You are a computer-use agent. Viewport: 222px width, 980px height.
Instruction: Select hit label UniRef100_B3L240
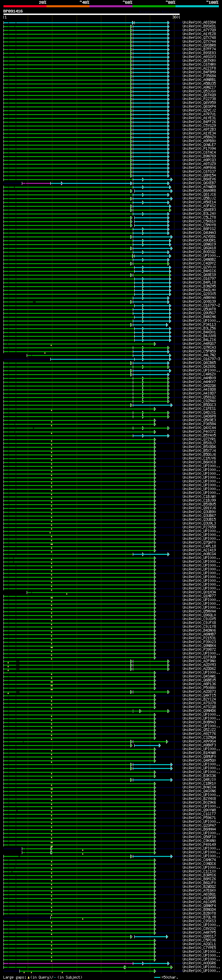tap(199, 213)
